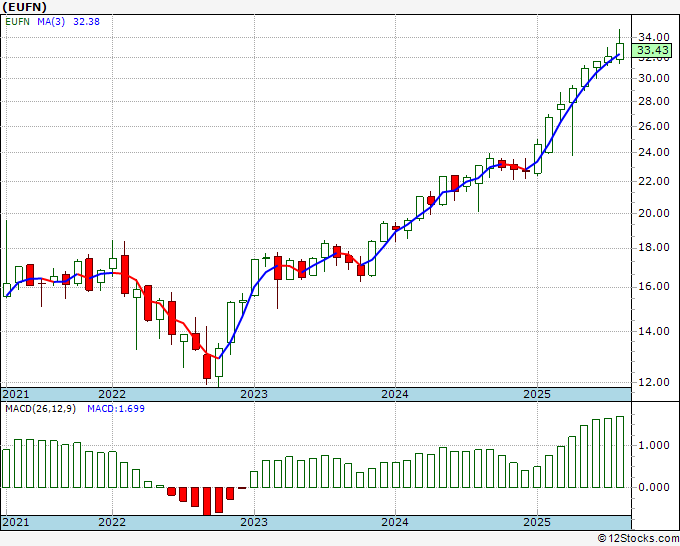Click the 1.000 MACD axis label
Screen dimensions: 680x546
point(654,445)
